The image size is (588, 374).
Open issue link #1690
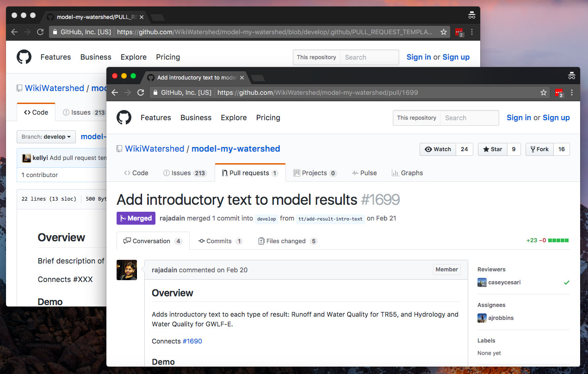point(192,341)
